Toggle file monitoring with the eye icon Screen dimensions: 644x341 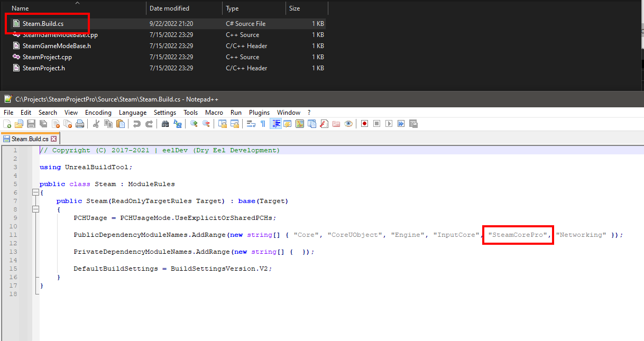point(348,124)
